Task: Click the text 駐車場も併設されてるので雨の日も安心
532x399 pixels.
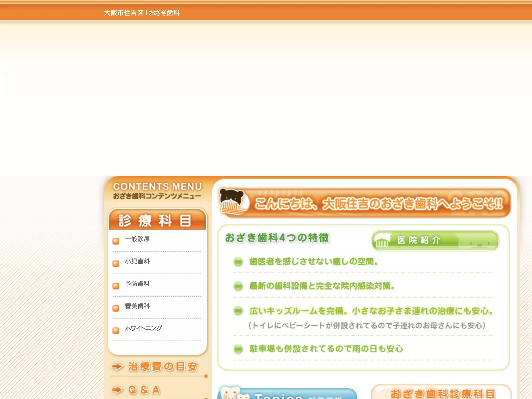Action: click(x=326, y=349)
